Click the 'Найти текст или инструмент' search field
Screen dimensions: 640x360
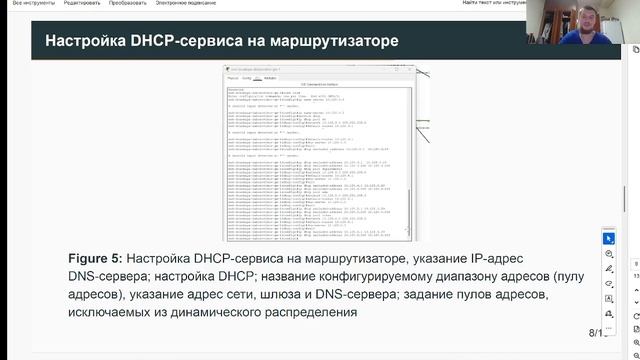(494, 2)
